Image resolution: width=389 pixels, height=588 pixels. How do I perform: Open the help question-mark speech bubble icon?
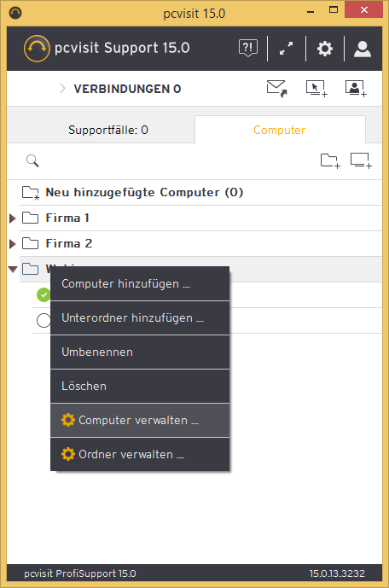[248, 49]
